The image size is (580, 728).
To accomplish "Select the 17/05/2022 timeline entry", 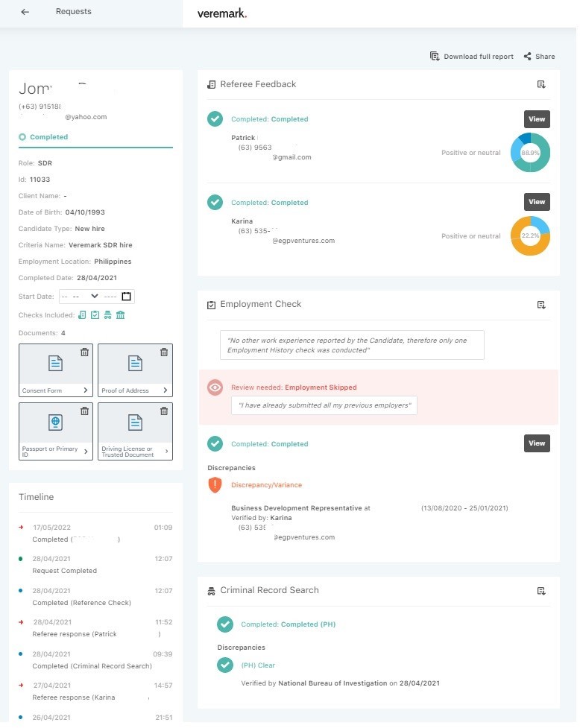I will [x=52, y=528].
